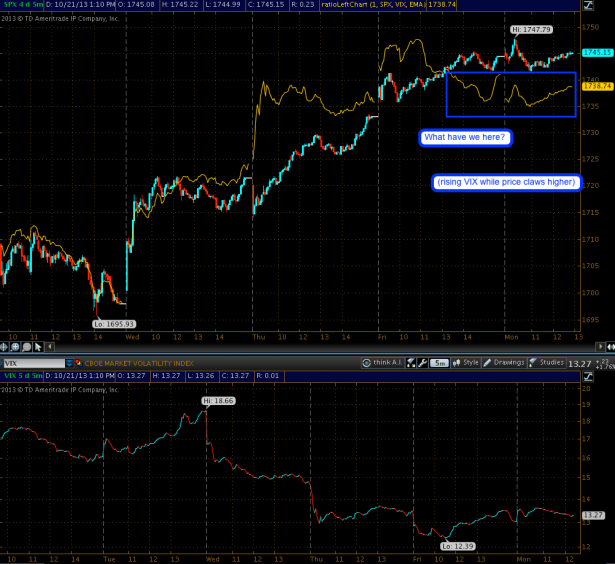This screenshot has width=615, height=564.
Task: Click the VIX symbol input field
Action: [x=34, y=363]
